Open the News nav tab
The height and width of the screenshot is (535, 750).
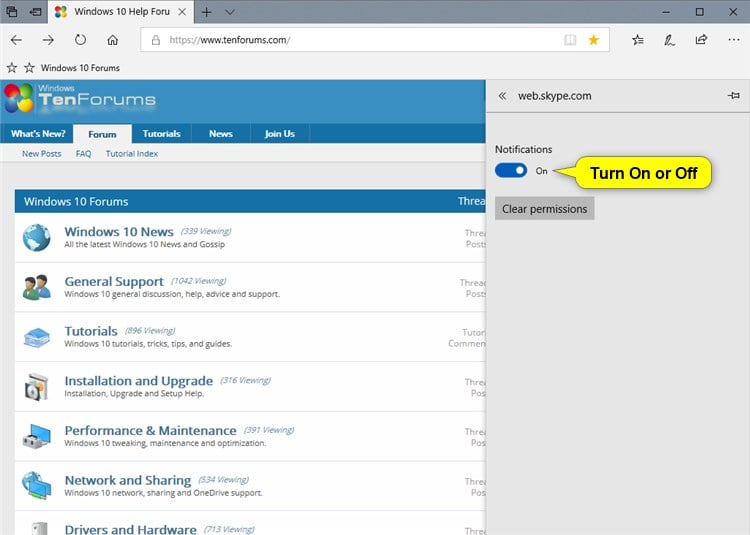point(221,134)
